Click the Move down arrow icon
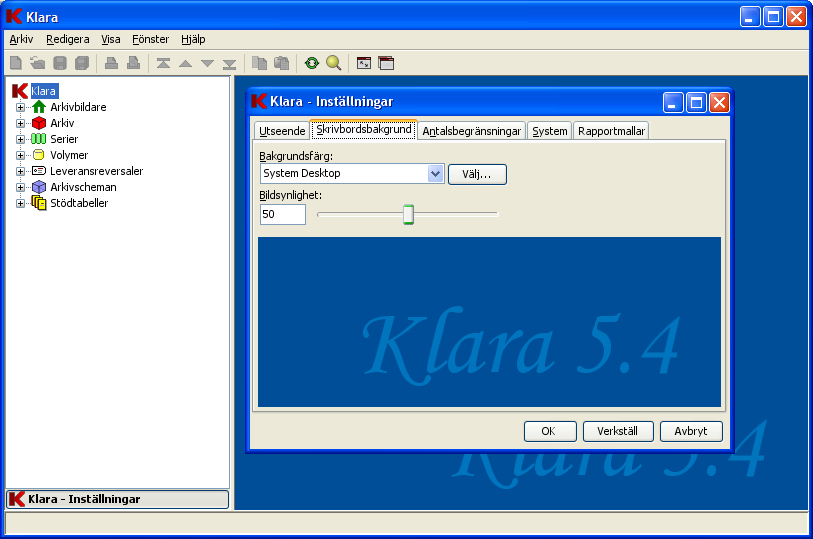This screenshot has height=539, width=813. click(207, 64)
